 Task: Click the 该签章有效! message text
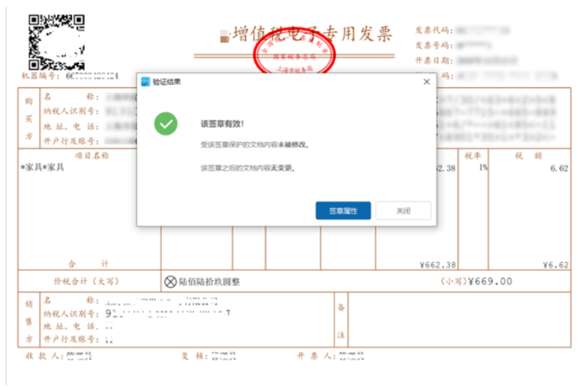click(x=222, y=124)
